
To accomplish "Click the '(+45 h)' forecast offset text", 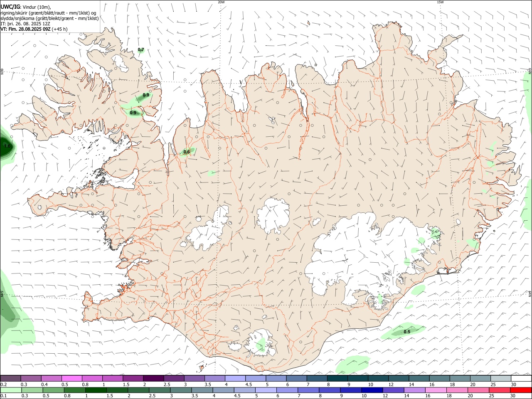I will coord(60,29).
